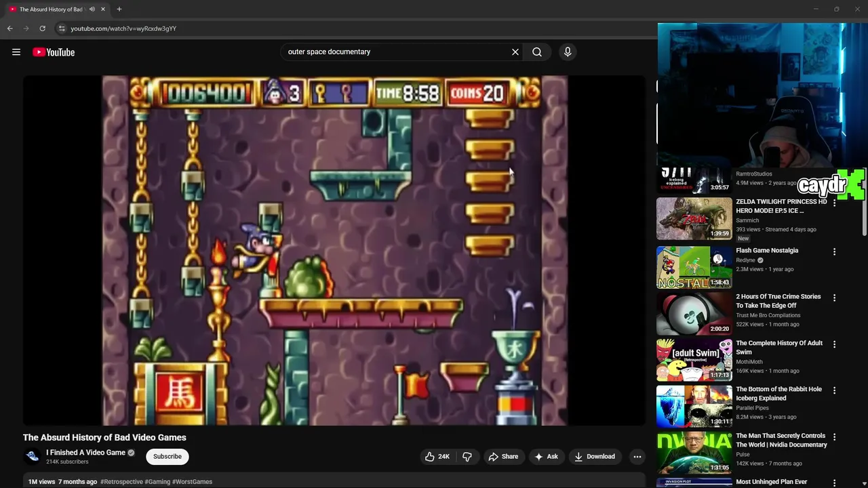Open channel name I Finished A Video Game
The height and width of the screenshot is (488, 868).
coord(85,453)
